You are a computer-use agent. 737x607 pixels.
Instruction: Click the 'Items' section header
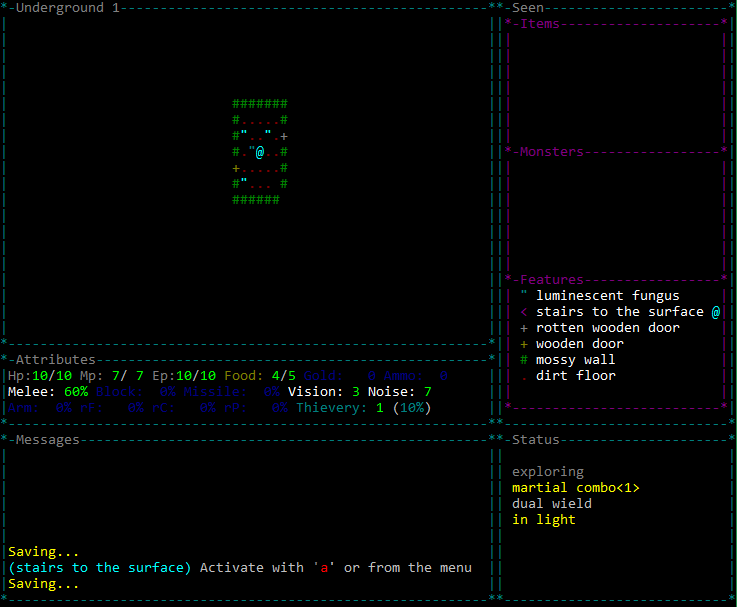tap(540, 24)
